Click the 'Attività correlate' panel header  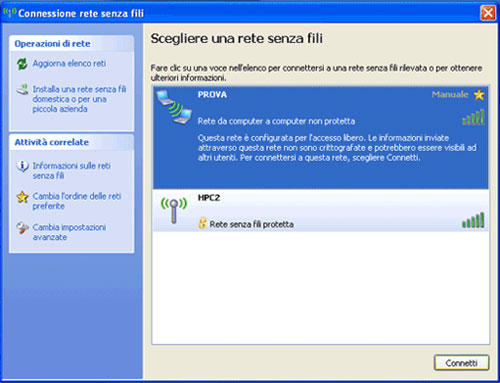point(72,142)
